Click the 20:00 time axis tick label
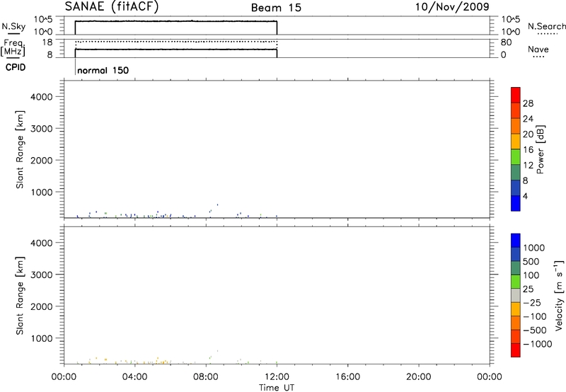This screenshot has height=392, width=566. pos(419,377)
